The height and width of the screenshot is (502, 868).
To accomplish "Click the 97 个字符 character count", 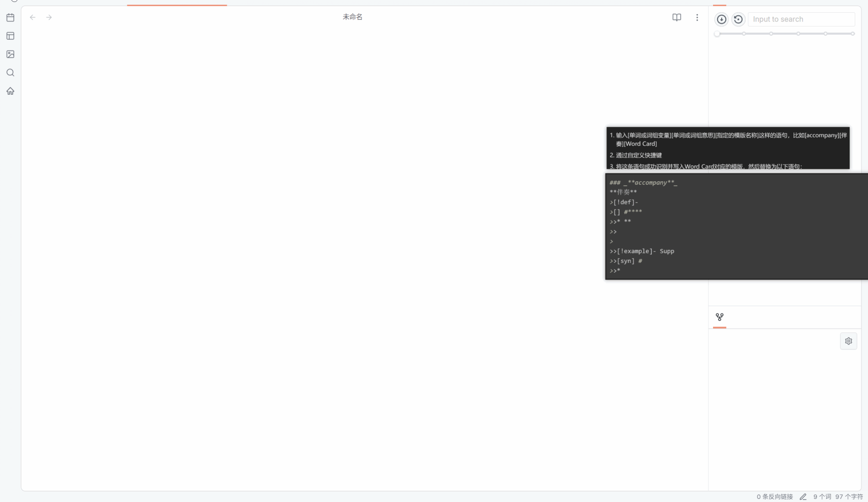I will tap(849, 496).
